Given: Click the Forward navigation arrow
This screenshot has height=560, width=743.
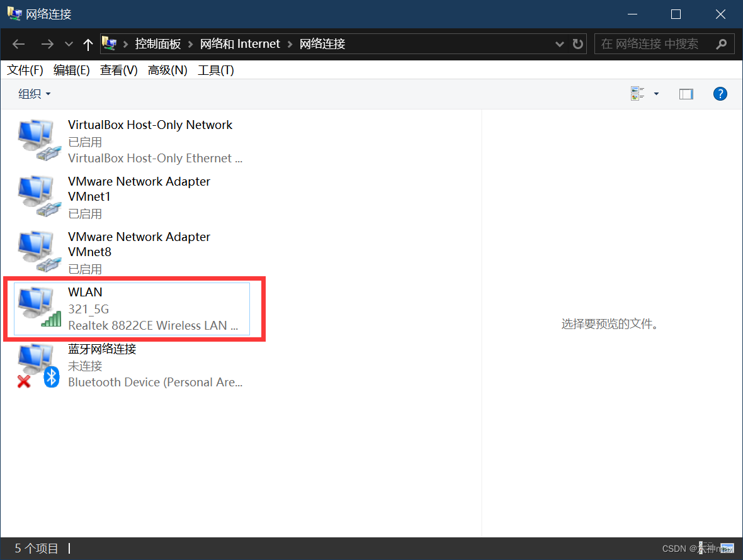Looking at the screenshot, I should click(x=47, y=44).
